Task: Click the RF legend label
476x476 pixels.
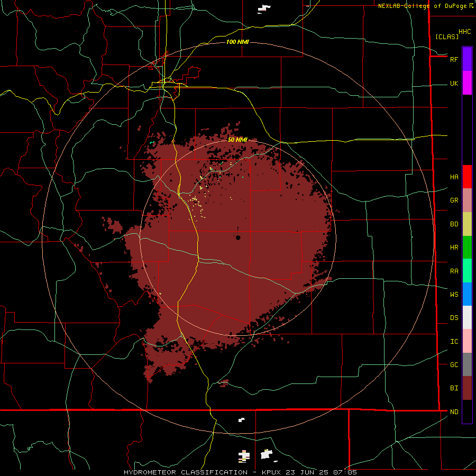Action: [454, 60]
